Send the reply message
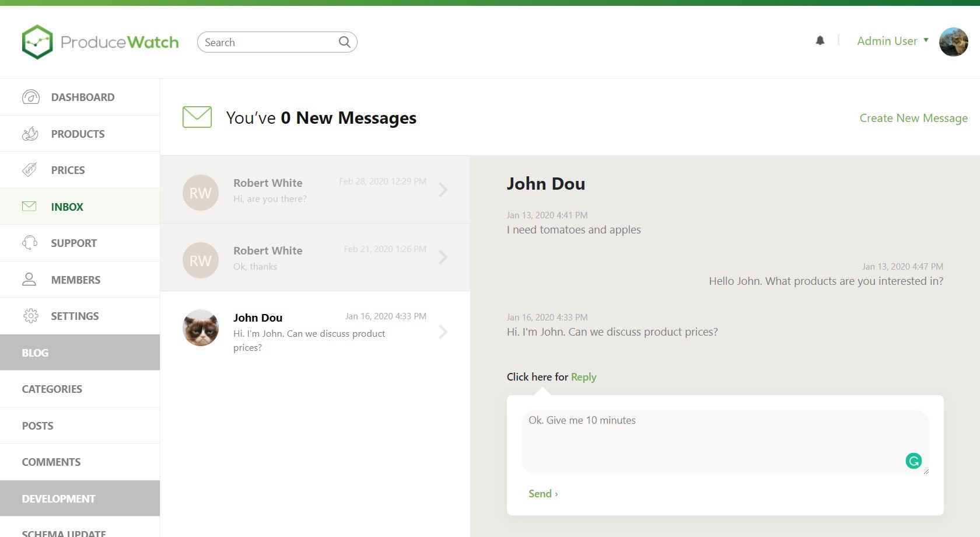 point(542,494)
